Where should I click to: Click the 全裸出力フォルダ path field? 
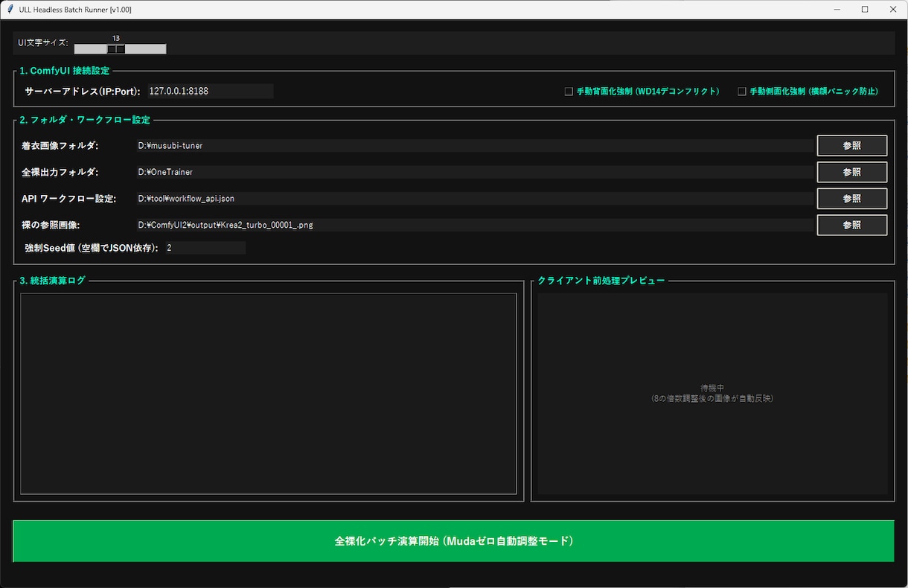click(474, 172)
